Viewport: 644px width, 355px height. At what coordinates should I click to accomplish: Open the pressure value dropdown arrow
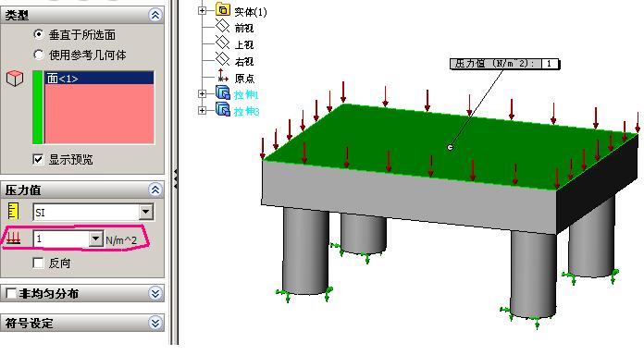click(95, 239)
